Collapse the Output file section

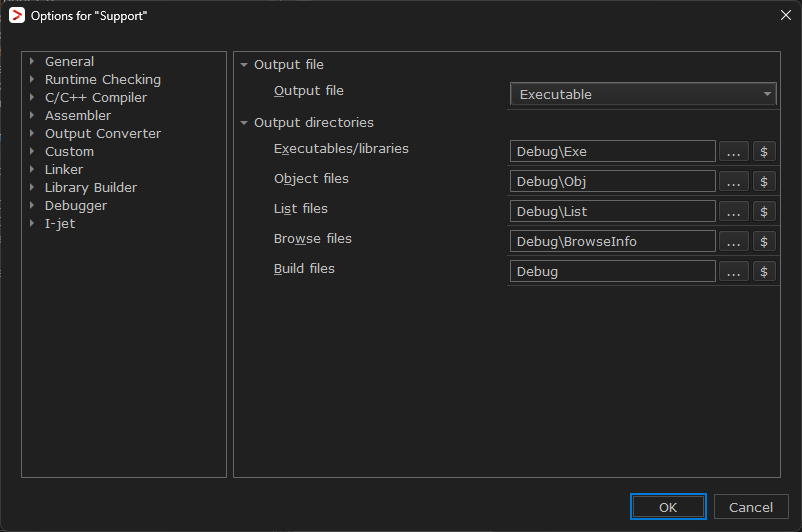[244, 65]
